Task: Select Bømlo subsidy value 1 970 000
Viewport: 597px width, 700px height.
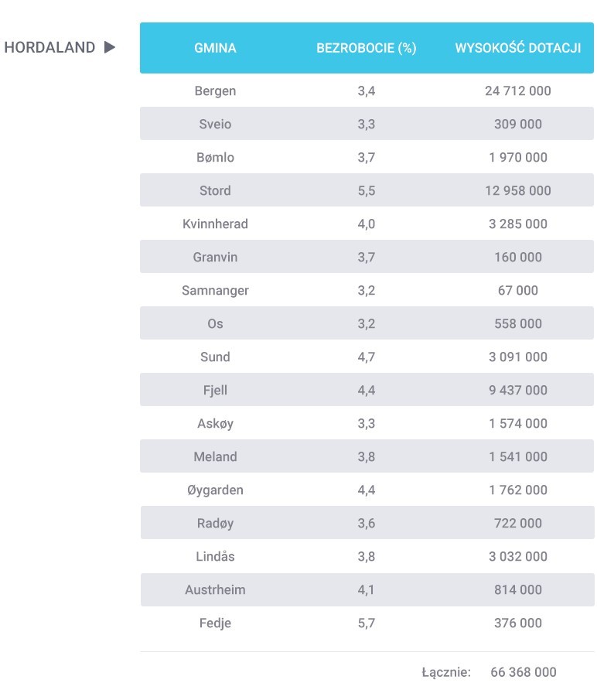Action: coord(518,157)
